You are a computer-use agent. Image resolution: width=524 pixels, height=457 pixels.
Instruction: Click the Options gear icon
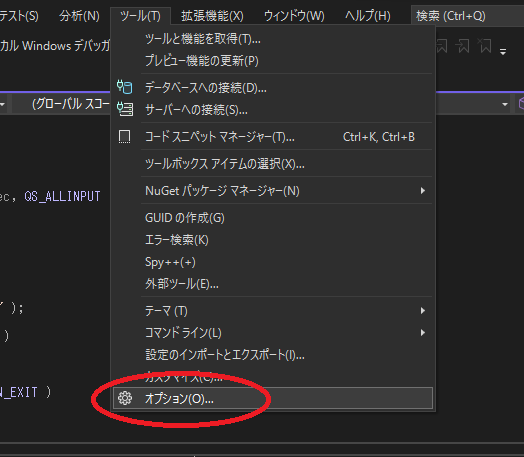tap(125, 398)
